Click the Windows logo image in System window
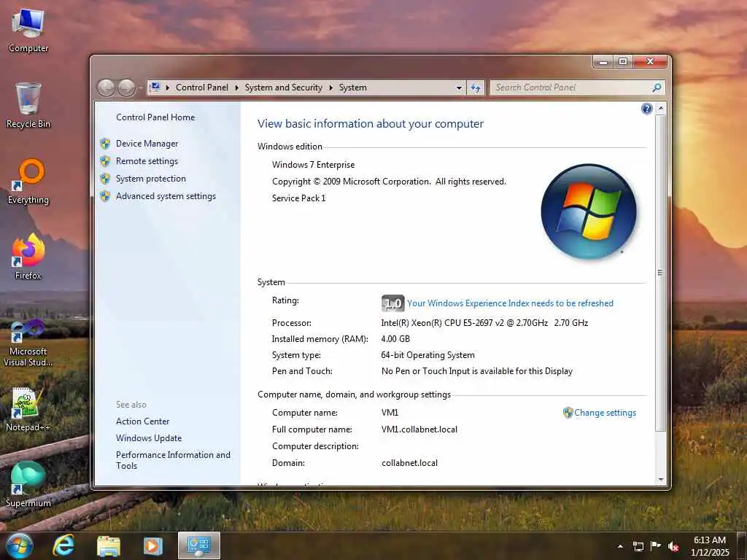 pyautogui.click(x=589, y=212)
